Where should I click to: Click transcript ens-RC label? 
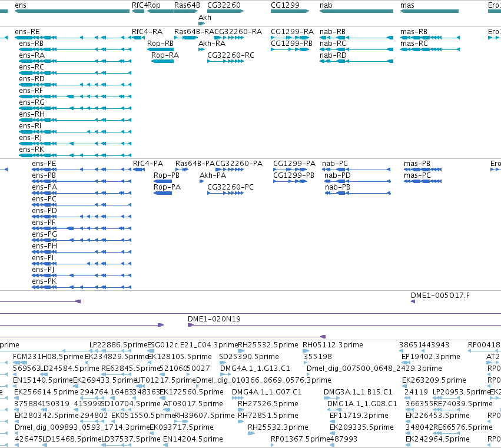click(x=31, y=67)
